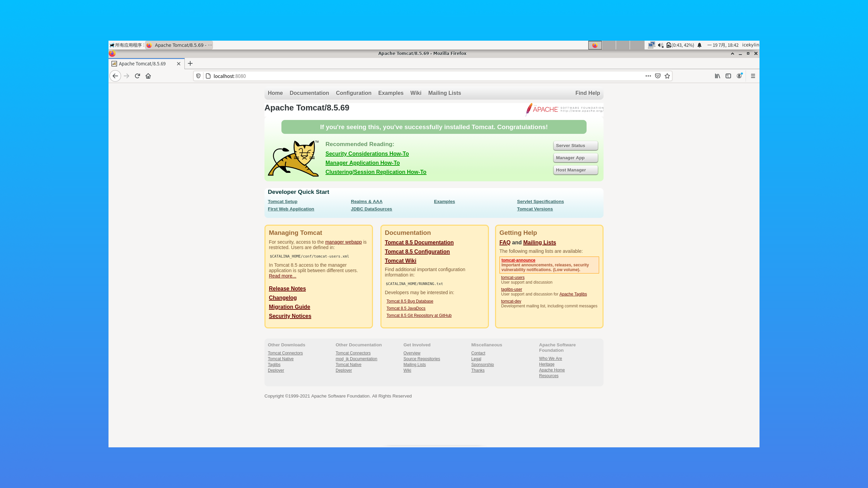Open Servlet Specifications link
Image resolution: width=868 pixels, height=488 pixels.
tap(540, 201)
